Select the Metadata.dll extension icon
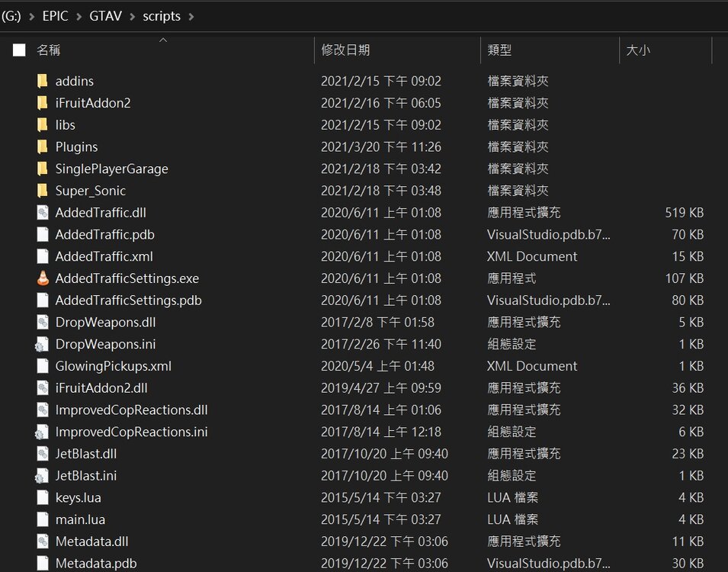This screenshot has width=728, height=572. (x=43, y=541)
